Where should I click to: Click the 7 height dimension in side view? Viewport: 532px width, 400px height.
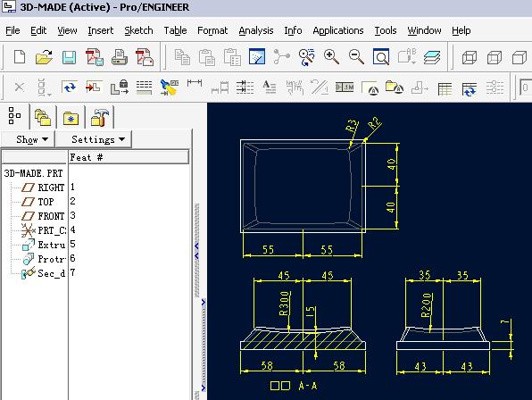pos(506,321)
